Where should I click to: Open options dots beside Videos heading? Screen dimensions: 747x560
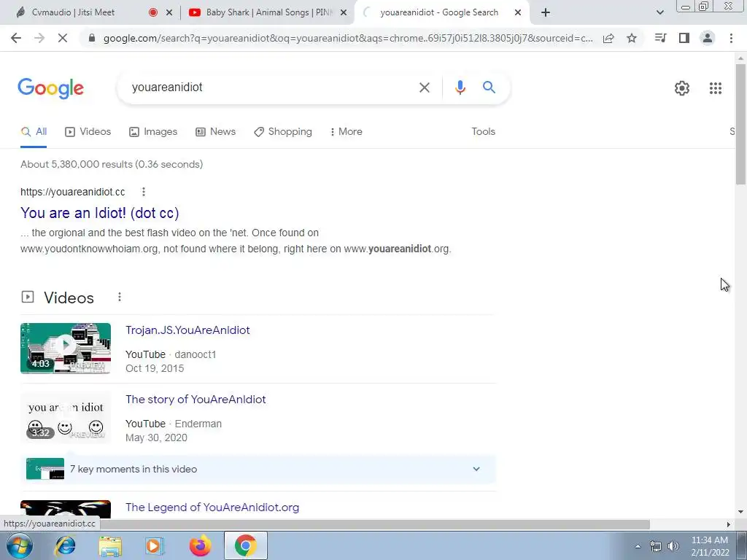[120, 297]
